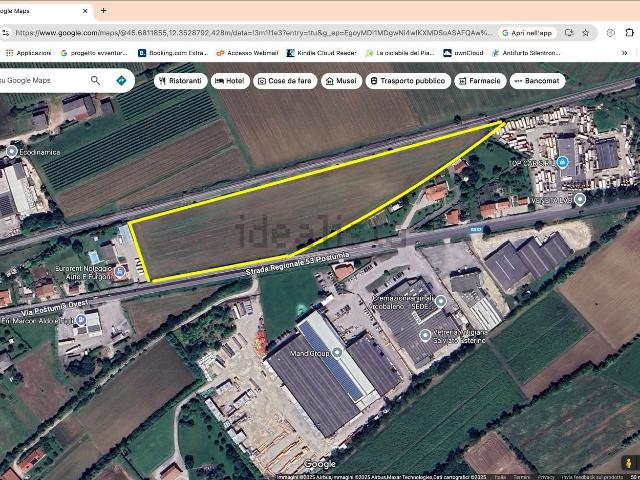
Task: Click the SR53 road shield marker
Action: tap(476, 230)
